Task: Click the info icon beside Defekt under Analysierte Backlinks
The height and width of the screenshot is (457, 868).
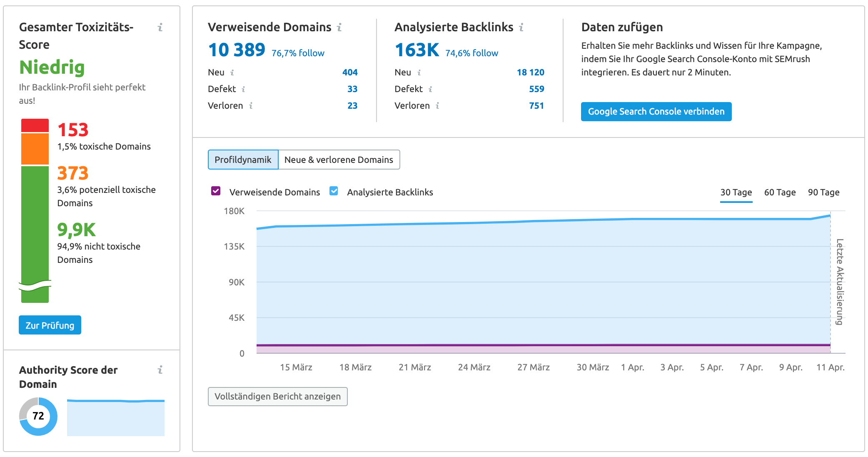Action: point(431,89)
